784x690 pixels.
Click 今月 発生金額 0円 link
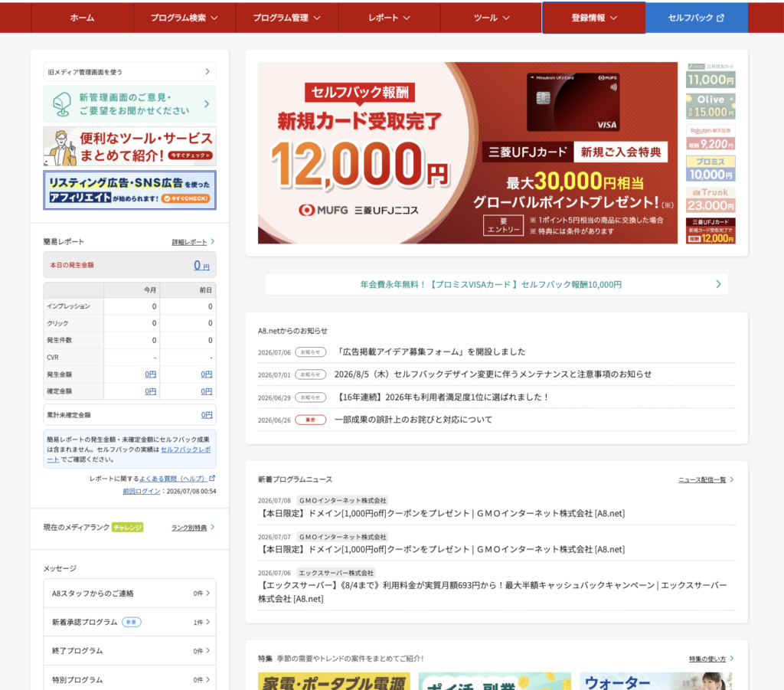[151, 374]
